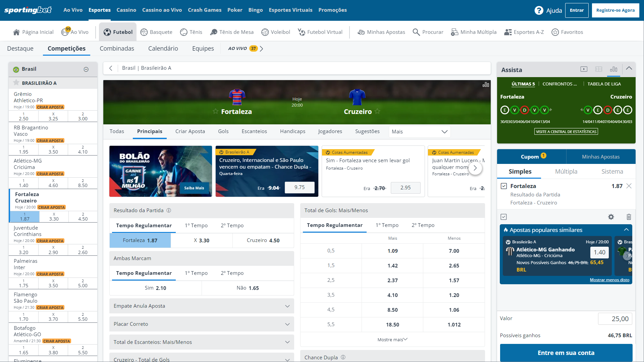
Task: Select draw X 3.30 odds
Action: (x=202, y=240)
